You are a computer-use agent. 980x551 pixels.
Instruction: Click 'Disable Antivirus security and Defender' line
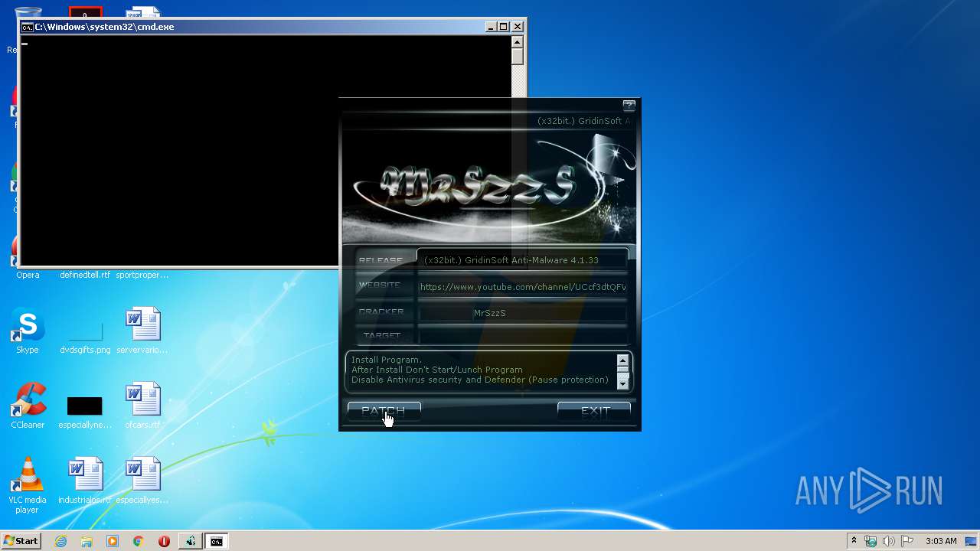click(x=480, y=380)
